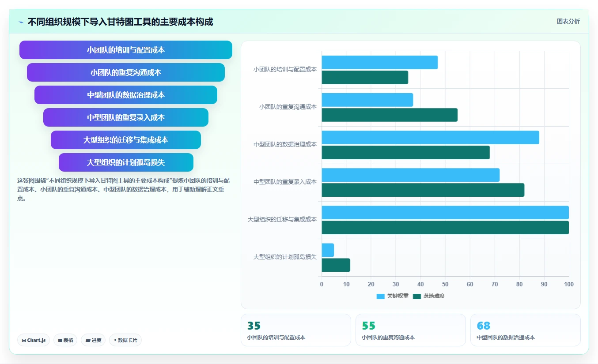Click the 关键权重 bar for 小团队的培训与配置成本
The image size is (598, 364).
click(x=379, y=62)
